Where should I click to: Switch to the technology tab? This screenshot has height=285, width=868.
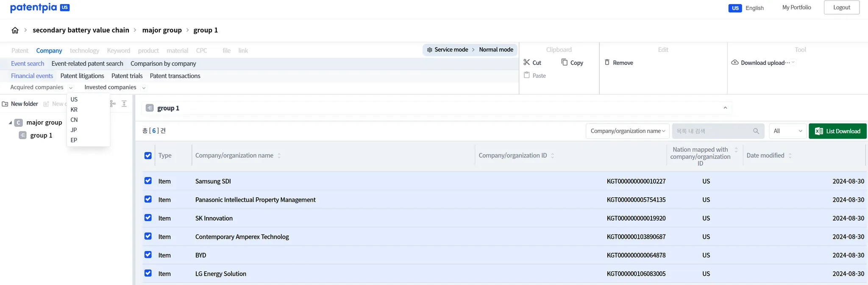pyautogui.click(x=84, y=50)
